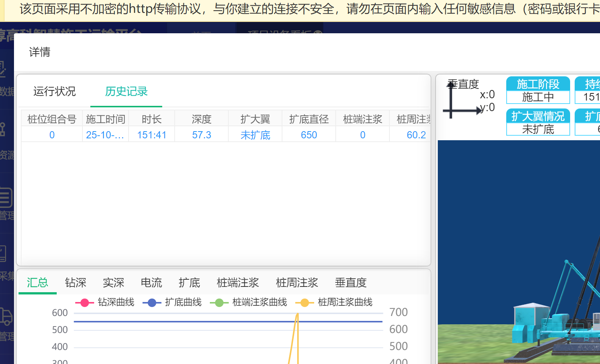The image size is (600, 364).
Task: Show the 桩周注浆 chart tab
Action: coord(297,283)
